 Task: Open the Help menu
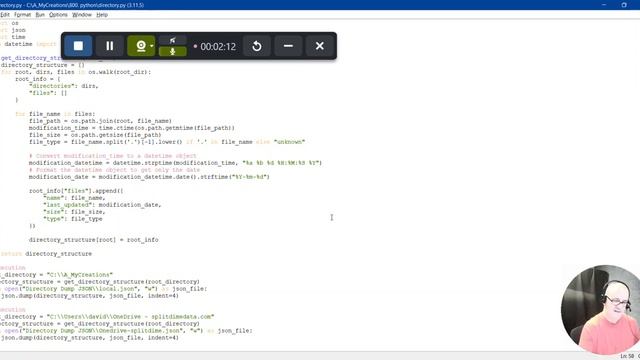click(102, 15)
